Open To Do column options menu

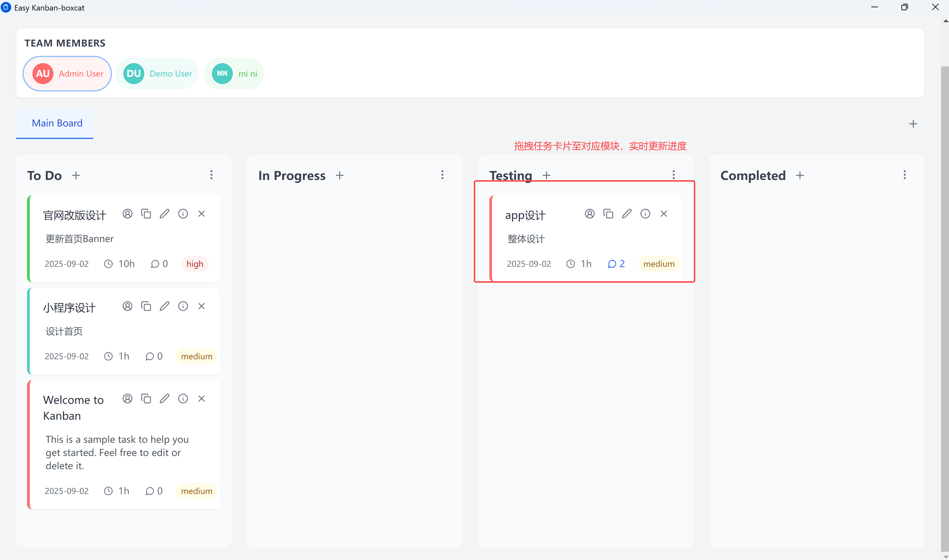click(211, 175)
